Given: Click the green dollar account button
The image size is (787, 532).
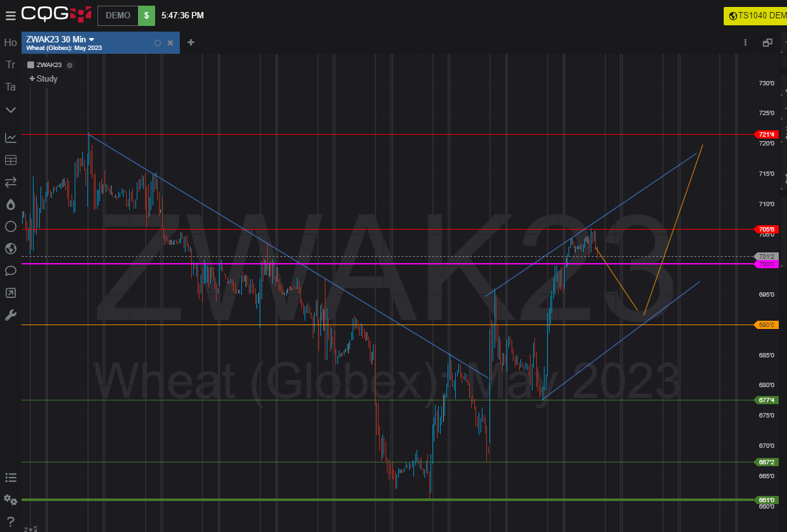Looking at the screenshot, I should (x=146, y=15).
